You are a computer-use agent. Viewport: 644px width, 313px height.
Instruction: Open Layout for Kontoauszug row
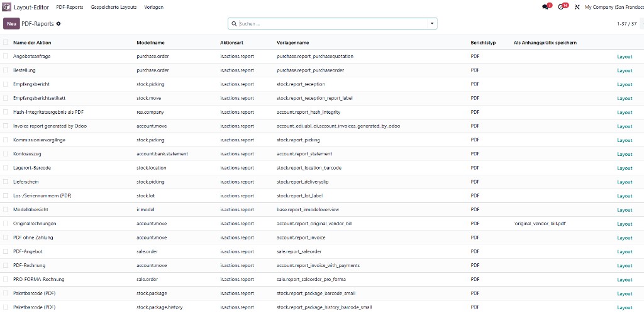tap(625, 154)
